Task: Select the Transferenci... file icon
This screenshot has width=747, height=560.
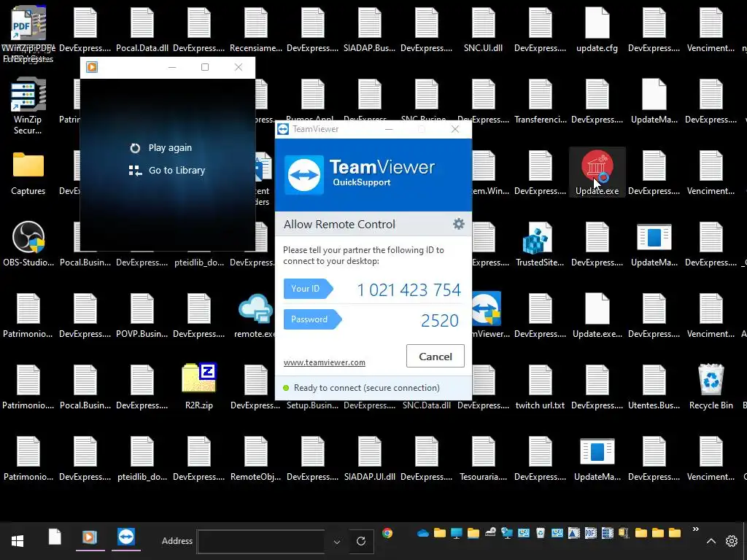Action: (x=541, y=101)
